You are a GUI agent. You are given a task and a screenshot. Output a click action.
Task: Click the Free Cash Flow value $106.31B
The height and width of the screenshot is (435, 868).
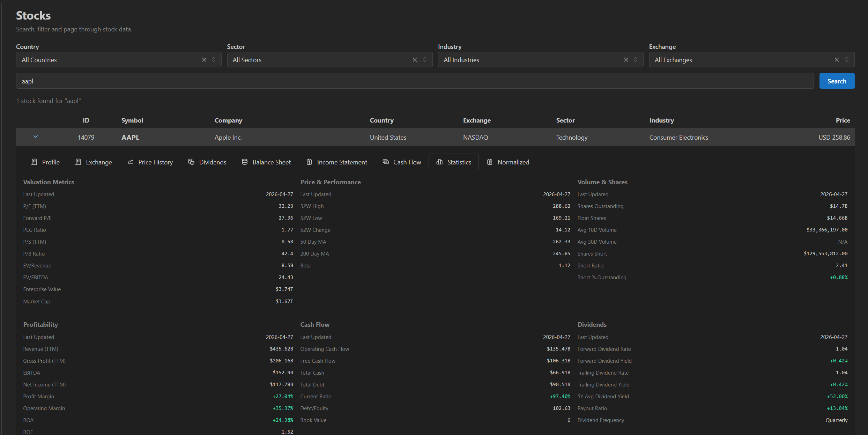[559, 361]
